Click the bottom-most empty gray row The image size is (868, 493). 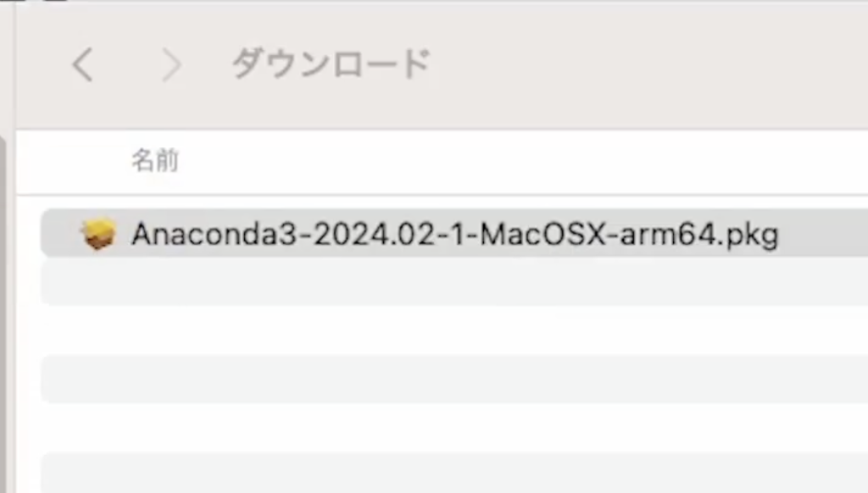click(x=454, y=473)
